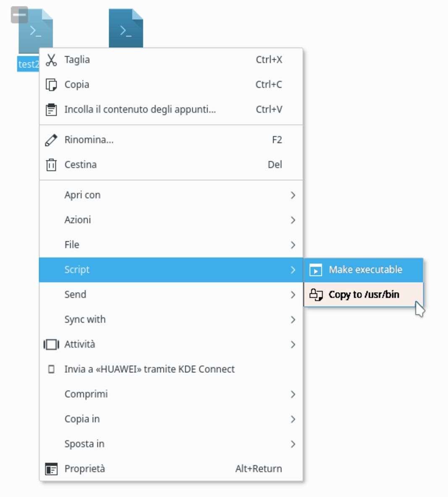Click the phone icon for KDE Connect
The height and width of the screenshot is (497, 448).
(x=51, y=369)
